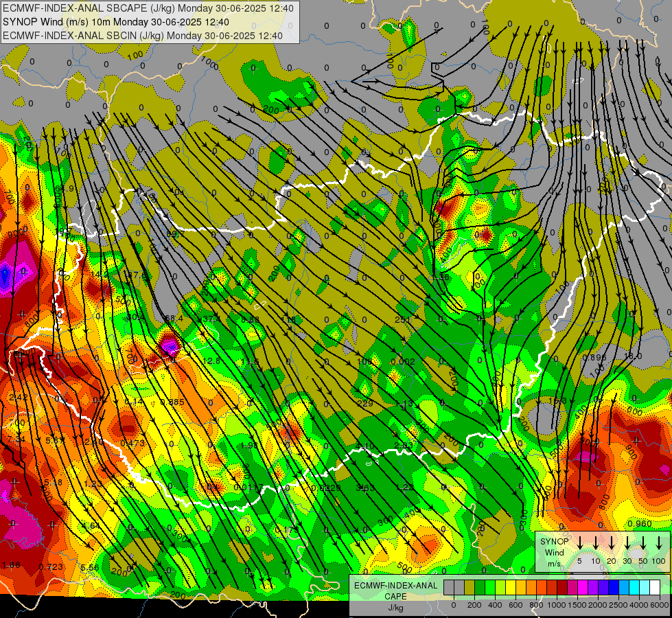Click the 0.896 value on the map
This screenshot has height=618, width=672.
[594, 357]
